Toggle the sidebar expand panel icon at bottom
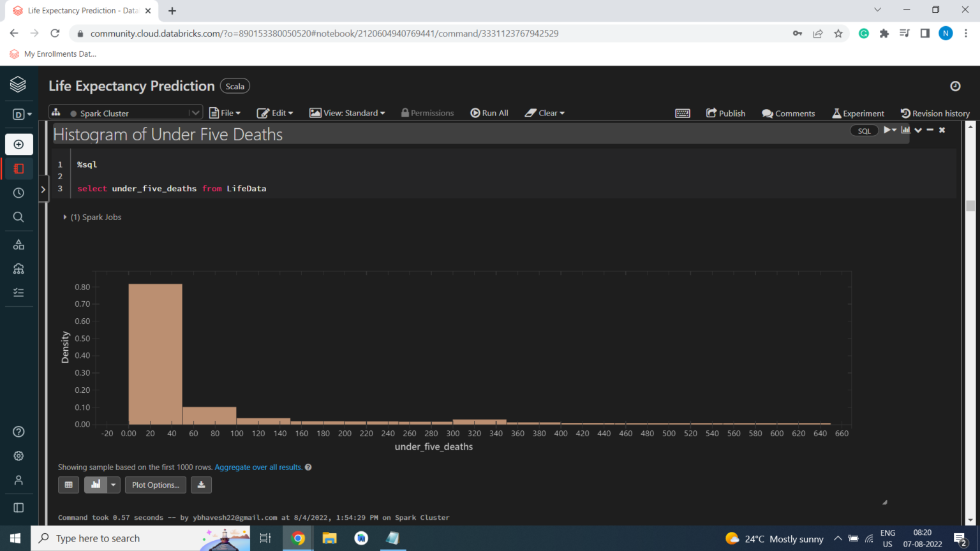The height and width of the screenshot is (551, 980). click(19, 508)
